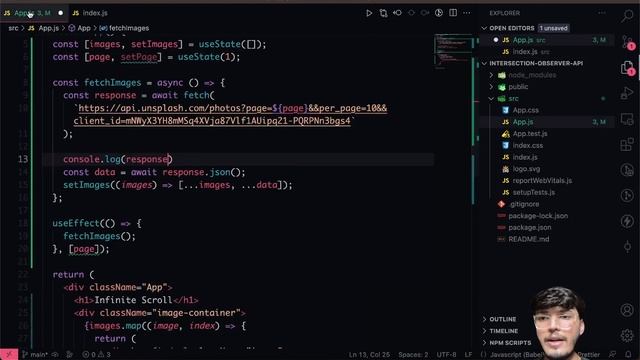Open cursor position Ln 13, Col 25
This screenshot has height=360, width=640.
[369, 354]
